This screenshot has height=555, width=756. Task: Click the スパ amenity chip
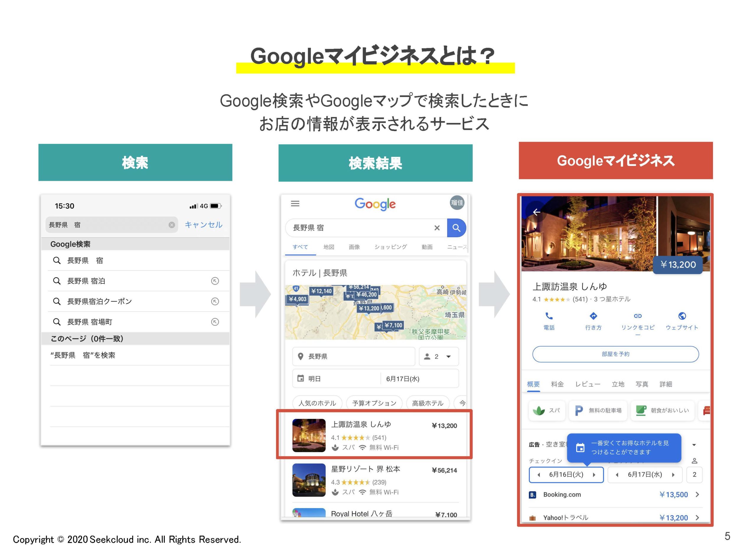[547, 411]
